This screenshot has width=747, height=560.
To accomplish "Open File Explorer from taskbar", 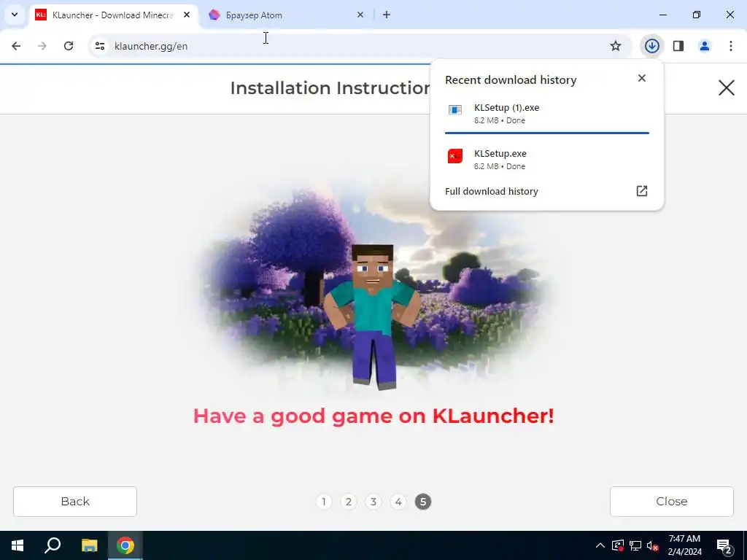I will coord(89,545).
